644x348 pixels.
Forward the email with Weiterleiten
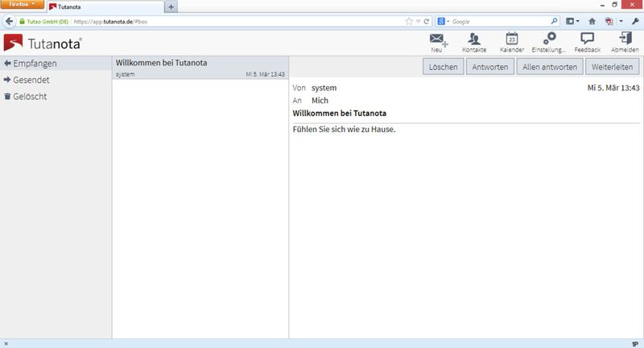point(612,67)
